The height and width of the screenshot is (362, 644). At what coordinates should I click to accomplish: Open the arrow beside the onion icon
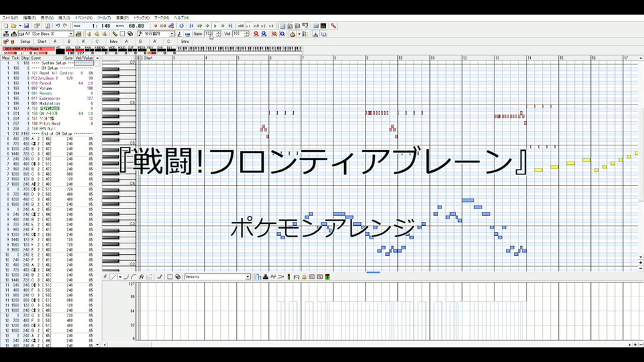pyautogui.click(x=299, y=34)
